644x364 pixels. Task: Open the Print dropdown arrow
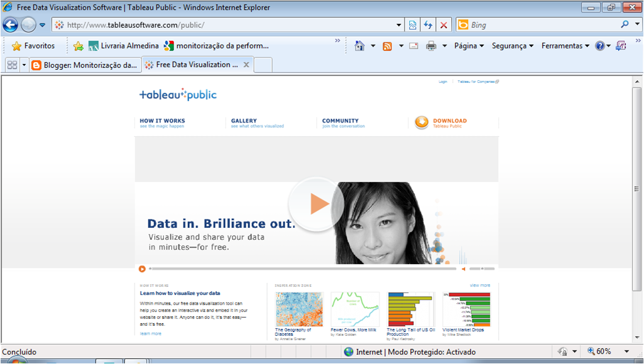pyautogui.click(x=444, y=46)
